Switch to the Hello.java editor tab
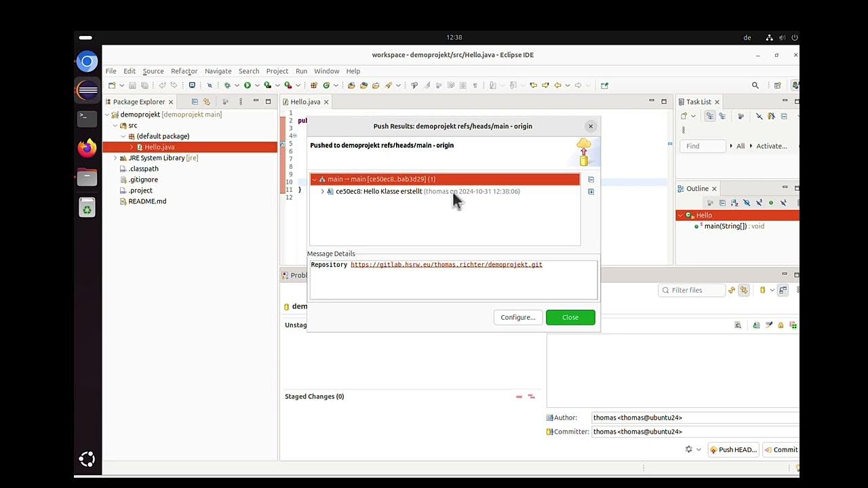The image size is (868, 488). 305,102
